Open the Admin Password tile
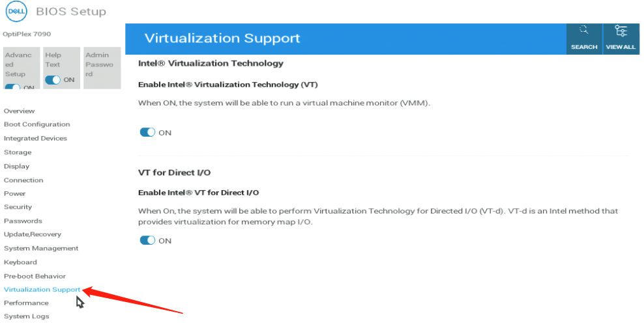The width and height of the screenshot is (644, 330). (102, 68)
